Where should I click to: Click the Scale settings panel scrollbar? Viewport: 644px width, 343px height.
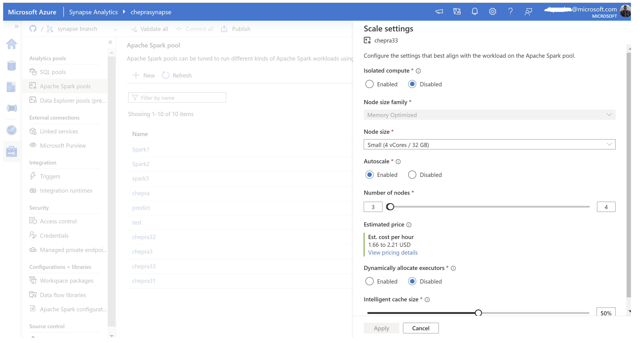point(629,175)
